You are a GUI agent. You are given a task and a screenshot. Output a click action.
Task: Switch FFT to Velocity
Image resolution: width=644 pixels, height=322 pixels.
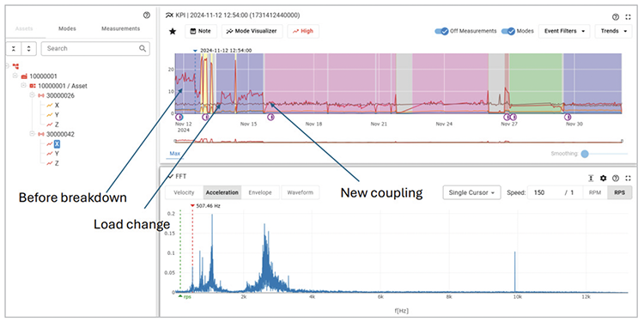point(184,192)
